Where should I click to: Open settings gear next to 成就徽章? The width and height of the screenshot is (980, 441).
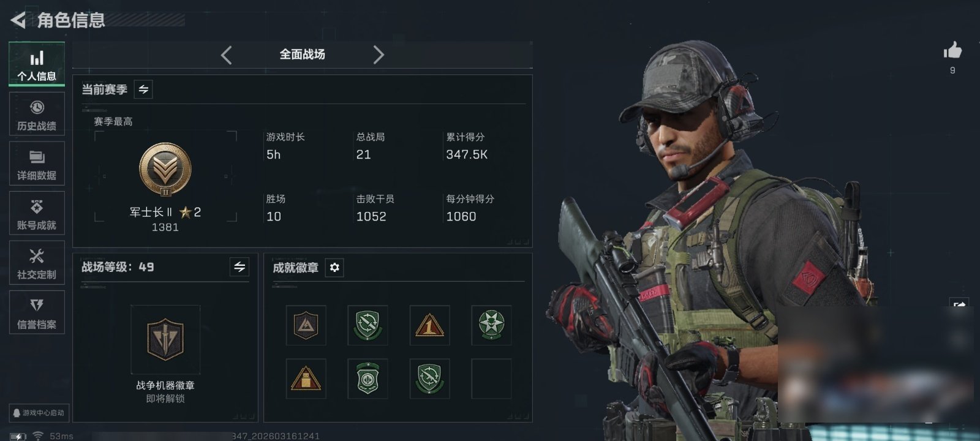334,268
